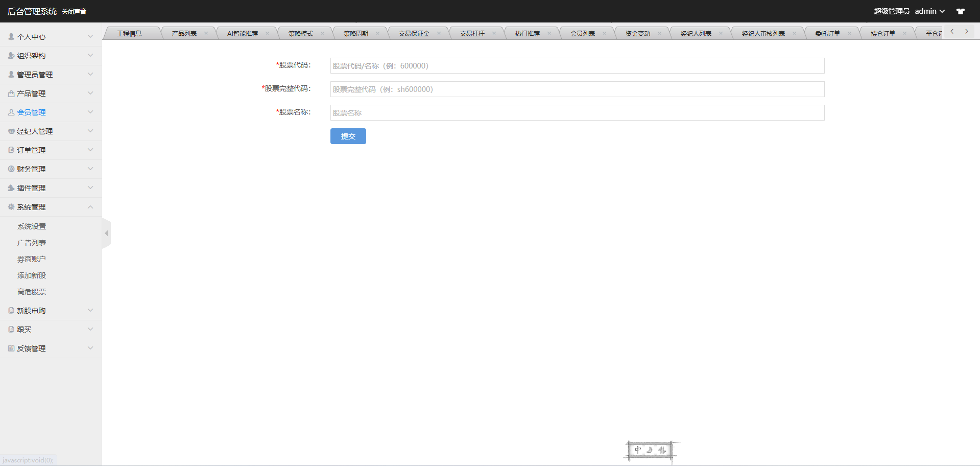Click the 提交 submit button

tap(348, 136)
